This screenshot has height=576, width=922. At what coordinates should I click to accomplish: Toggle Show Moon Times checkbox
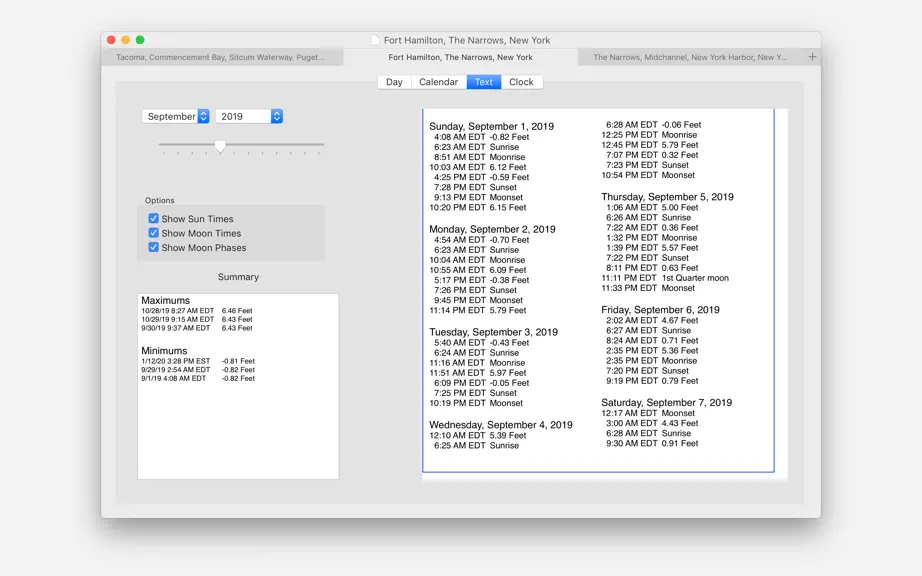(x=153, y=233)
